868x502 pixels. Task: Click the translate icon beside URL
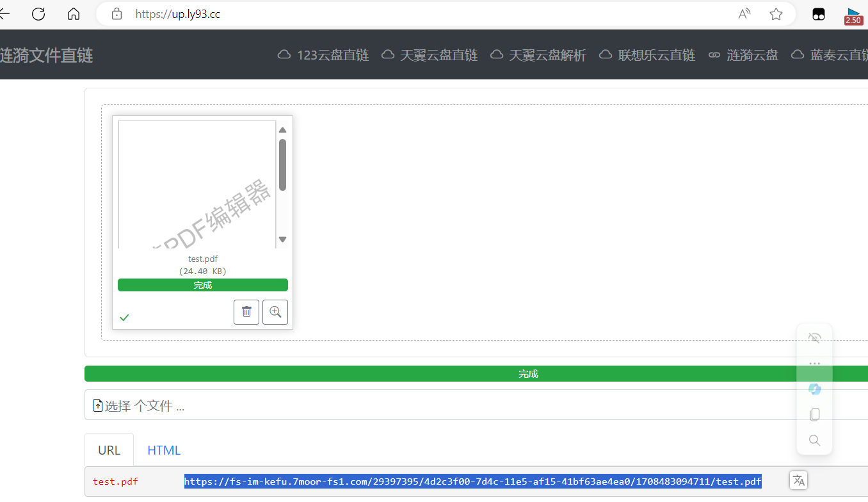tap(798, 480)
